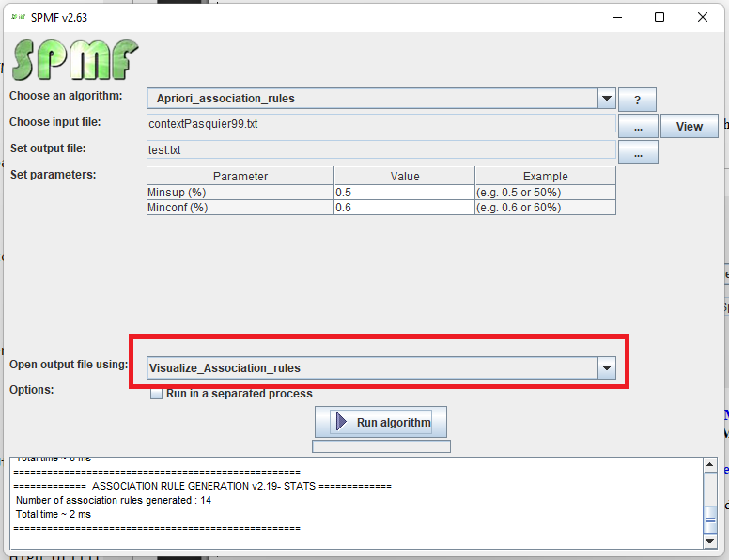The image size is (729, 560).
Task: Click the SPMF logo image
Action: 75,60
